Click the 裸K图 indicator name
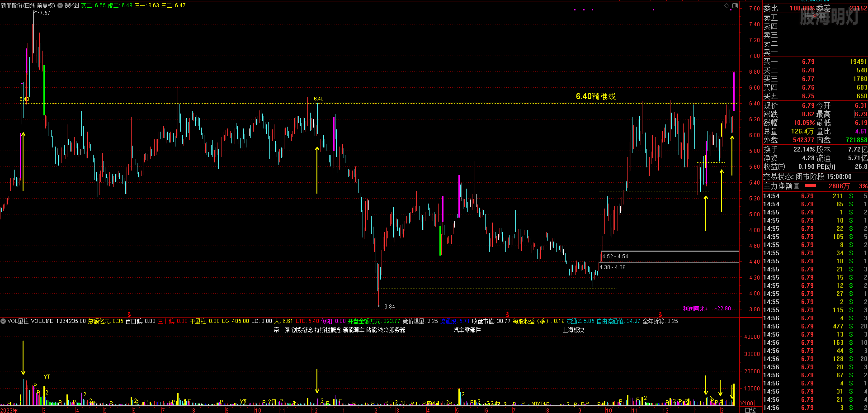Screen dimensions: 868x413 pos(71,5)
